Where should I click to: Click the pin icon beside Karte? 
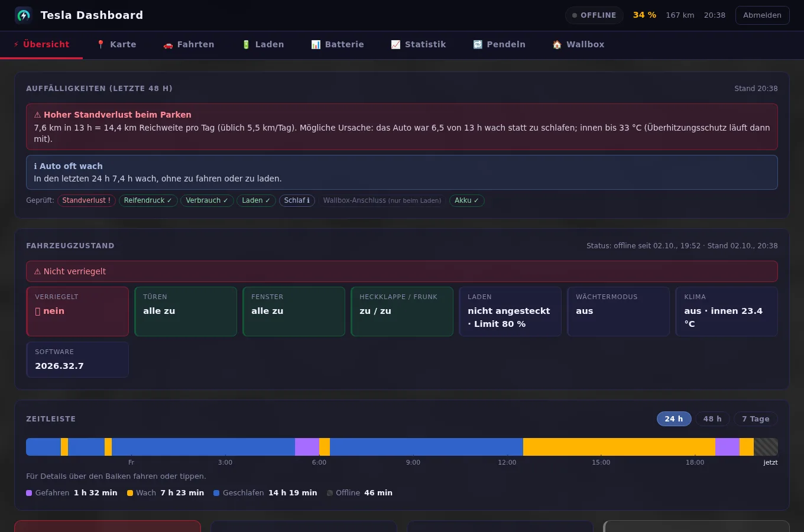[x=100, y=44]
